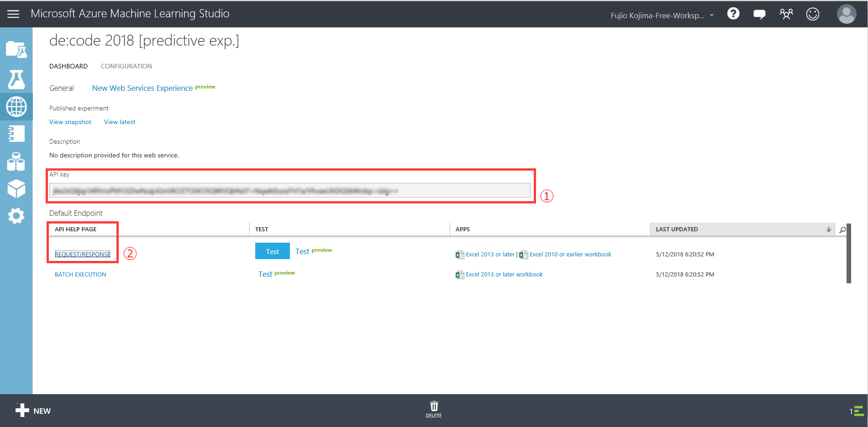Open the REQUEST/RESPONSE API help page
Image resolution: width=868 pixels, height=427 pixels.
click(83, 254)
